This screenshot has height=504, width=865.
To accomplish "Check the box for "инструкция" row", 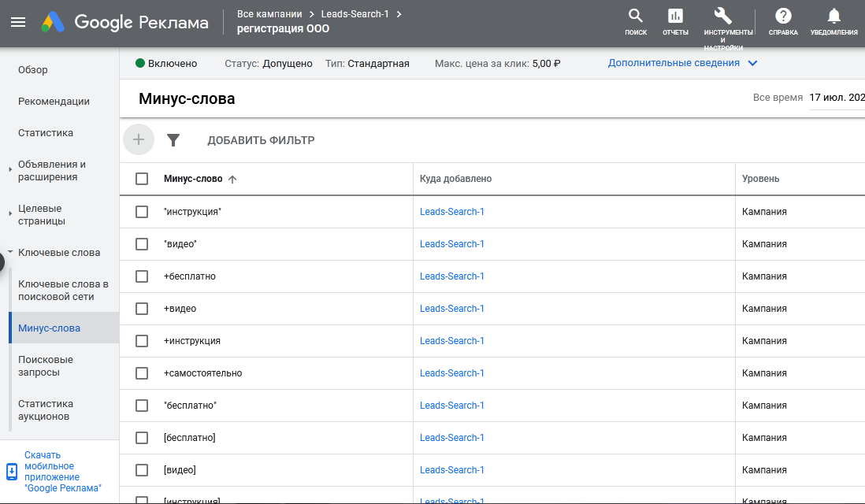I will click(142, 212).
